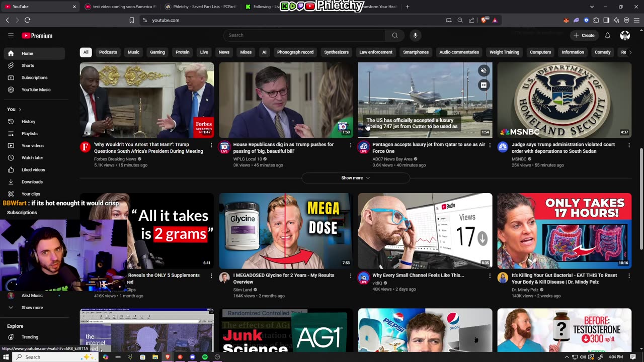Open the Brave VPN shield icon
This screenshot has height=362, width=644.
pyautogui.click(x=626, y=20)
